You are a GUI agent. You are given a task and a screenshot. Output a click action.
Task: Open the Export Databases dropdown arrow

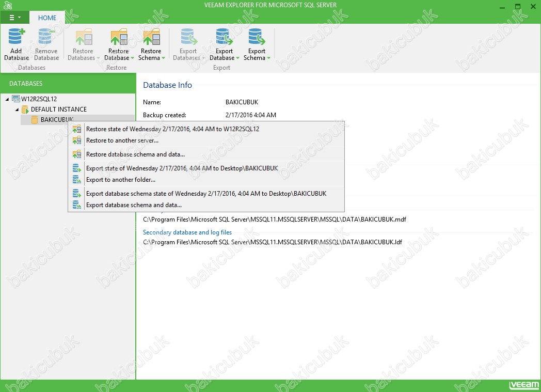203,58
